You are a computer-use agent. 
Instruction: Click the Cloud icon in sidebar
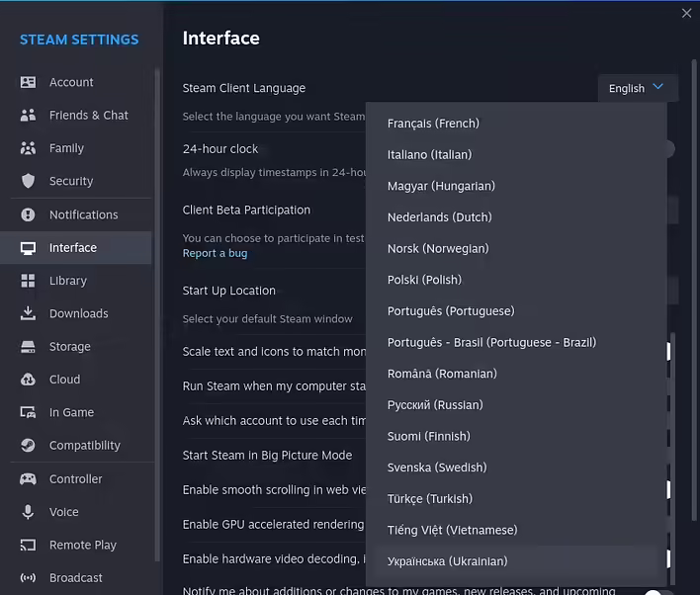point(28,380)
